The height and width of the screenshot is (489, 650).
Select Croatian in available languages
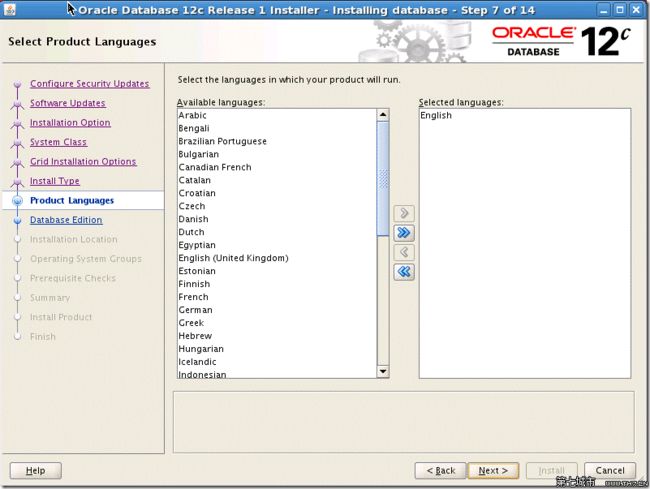coord(276,193)
